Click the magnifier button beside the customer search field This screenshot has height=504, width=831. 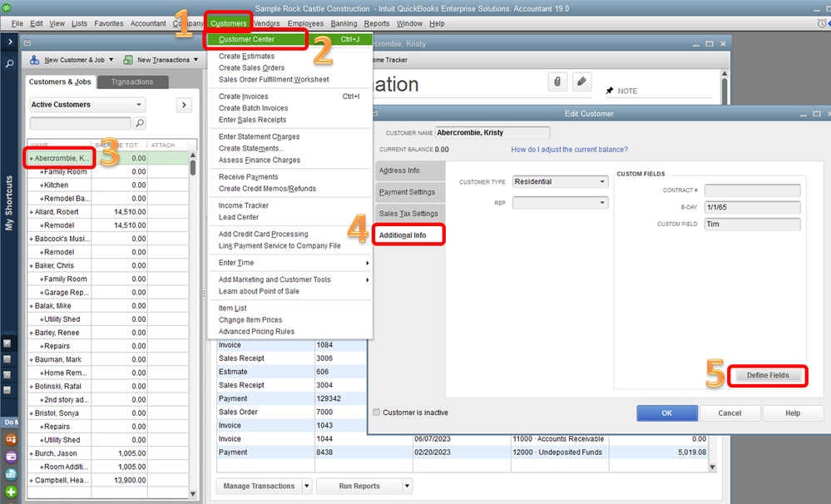coord(140,123)
